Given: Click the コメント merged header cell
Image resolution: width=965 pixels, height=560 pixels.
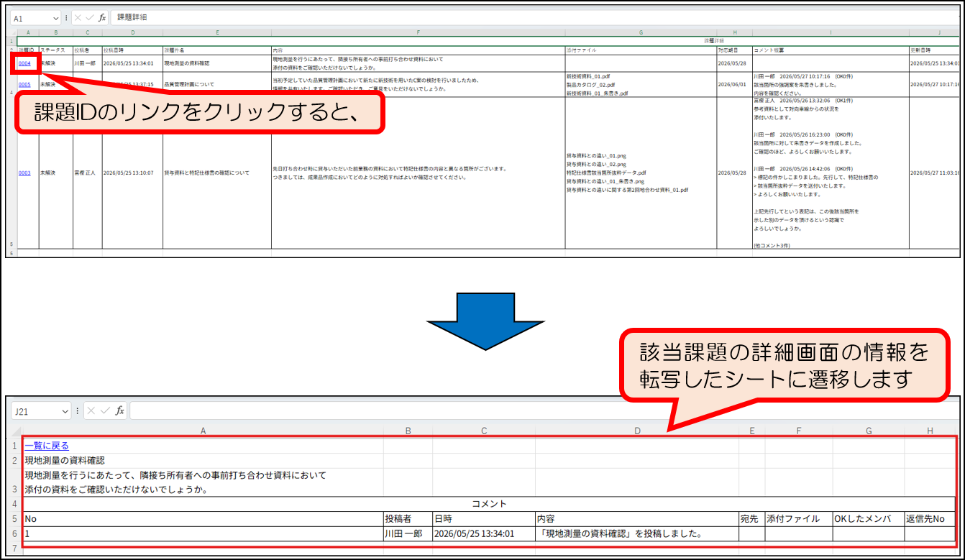Looking at the screenshot, I should 489,504.
